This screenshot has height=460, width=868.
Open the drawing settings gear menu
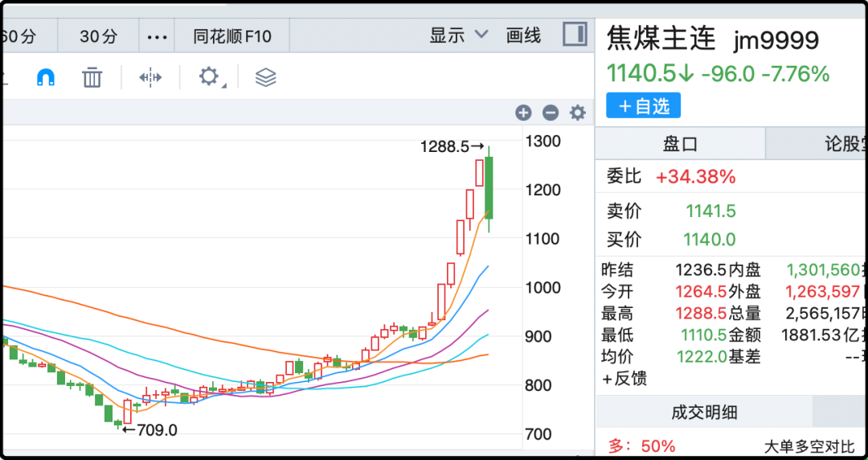209,77
